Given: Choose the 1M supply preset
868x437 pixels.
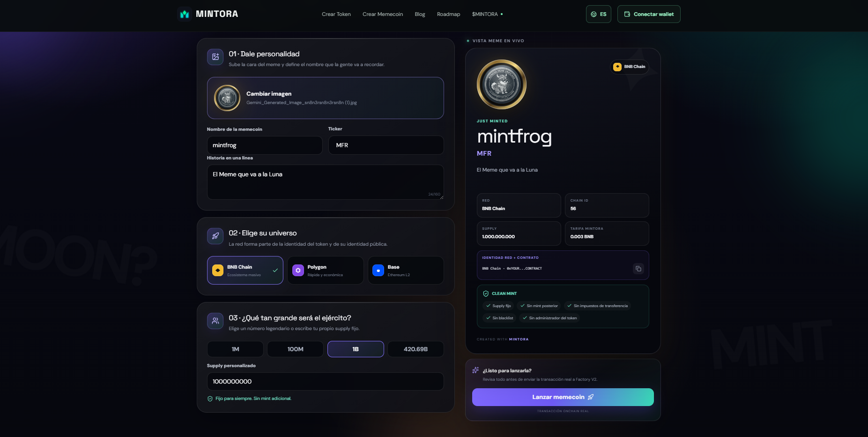Looking at the screenshot, I should tap(235, 349).
